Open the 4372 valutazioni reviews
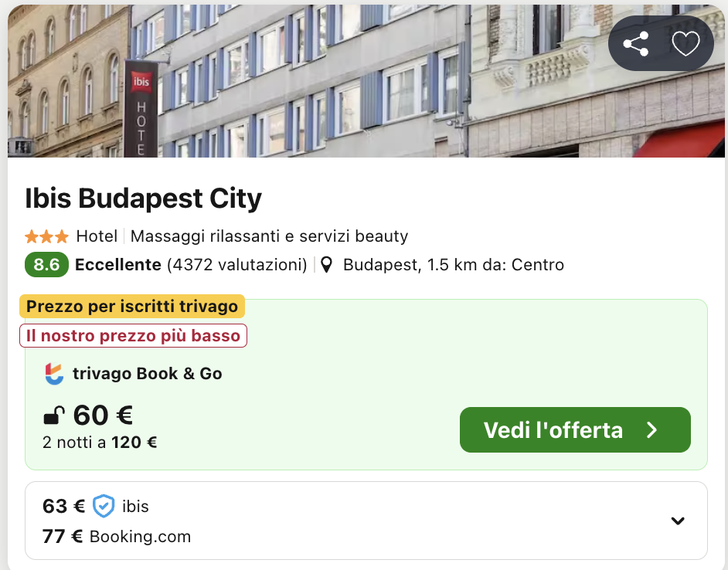The height and width of the screenshot is (570, 728). coord(237,265)
